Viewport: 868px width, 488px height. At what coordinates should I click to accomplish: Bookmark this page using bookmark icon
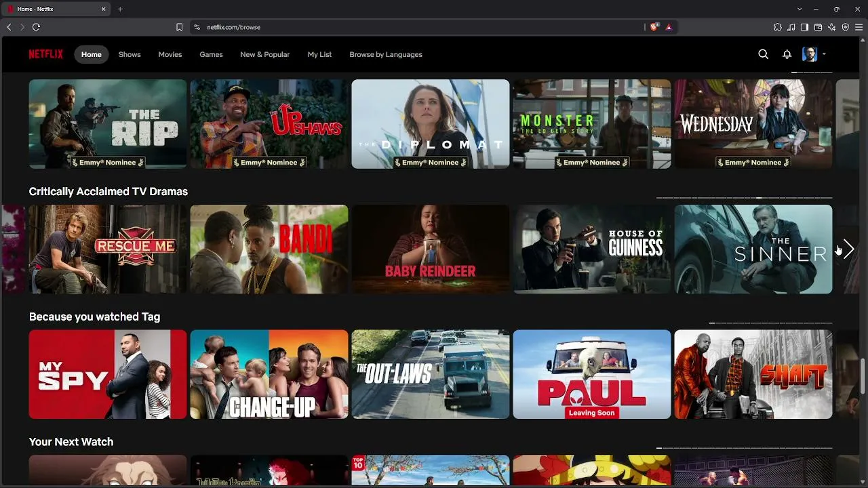tap(179, 27)
